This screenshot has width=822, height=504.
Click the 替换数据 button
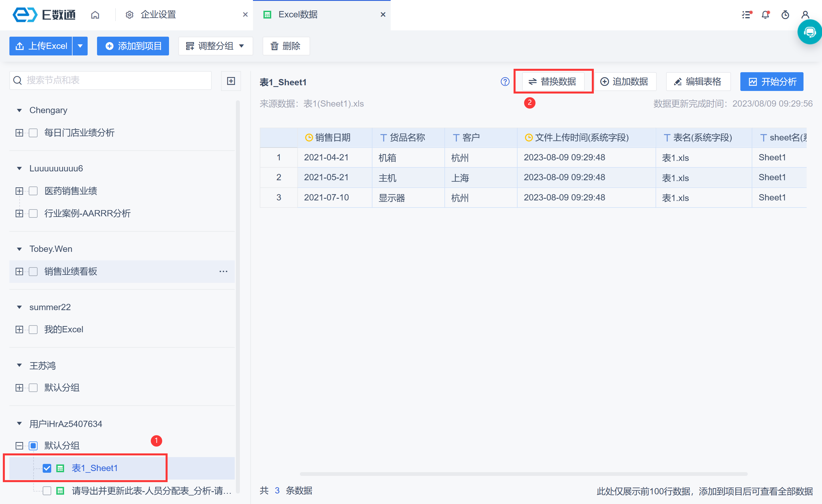coord(553,82)
